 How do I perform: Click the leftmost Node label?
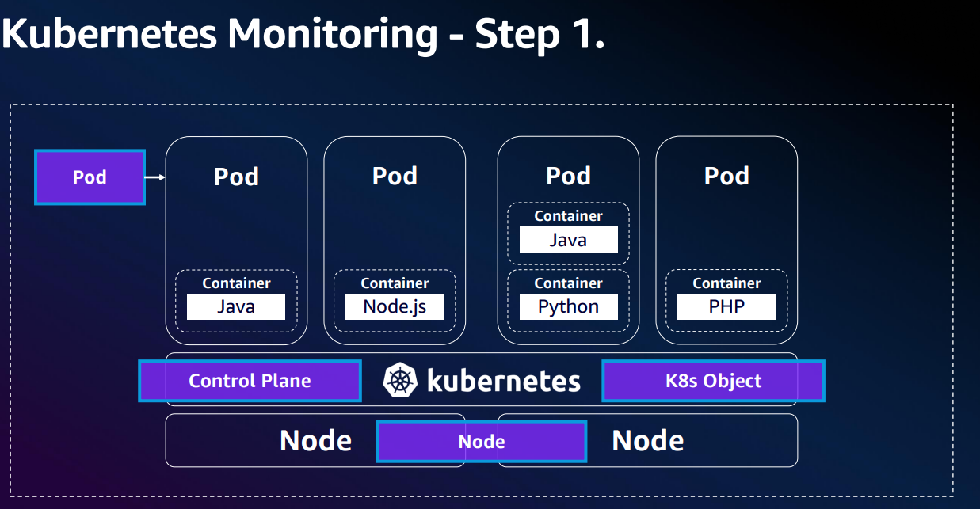[315, 440]
